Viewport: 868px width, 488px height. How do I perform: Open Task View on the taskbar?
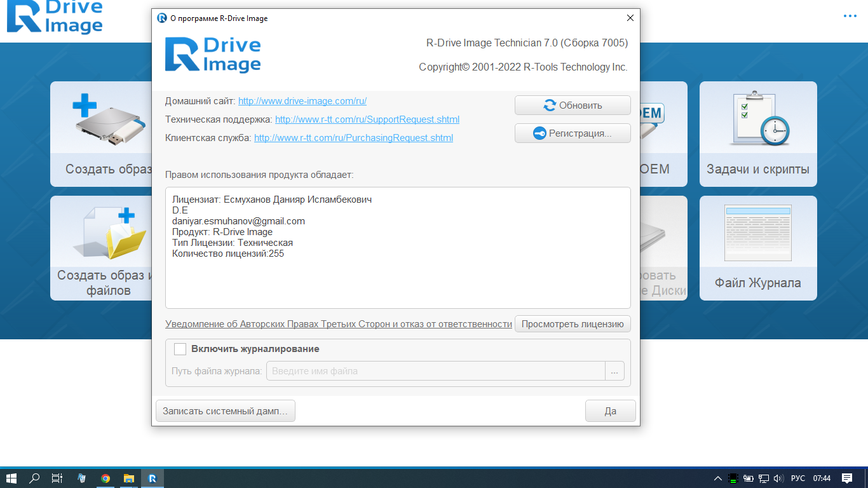(x=57, y=478)
